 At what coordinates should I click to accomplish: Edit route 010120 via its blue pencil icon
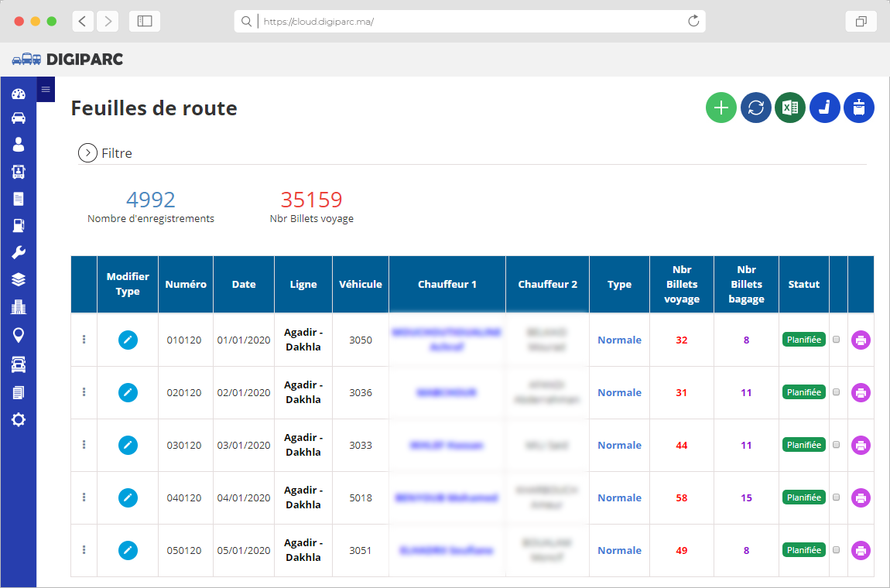128,340
